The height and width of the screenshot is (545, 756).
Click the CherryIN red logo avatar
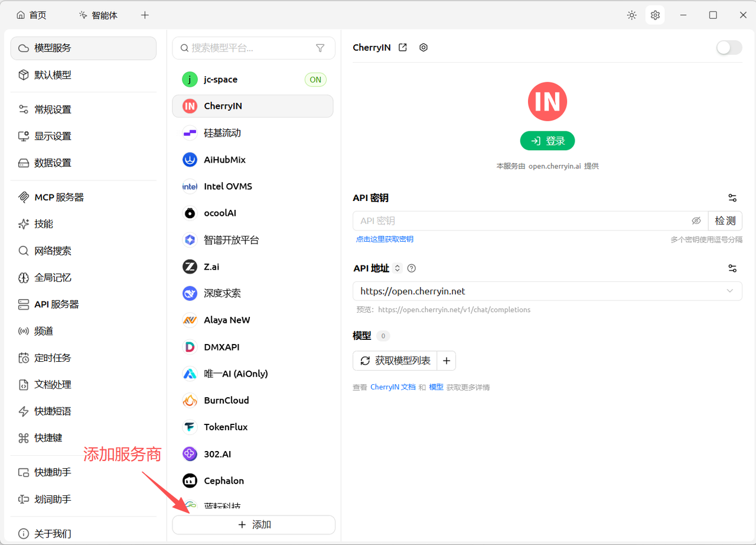pos(548,102)
